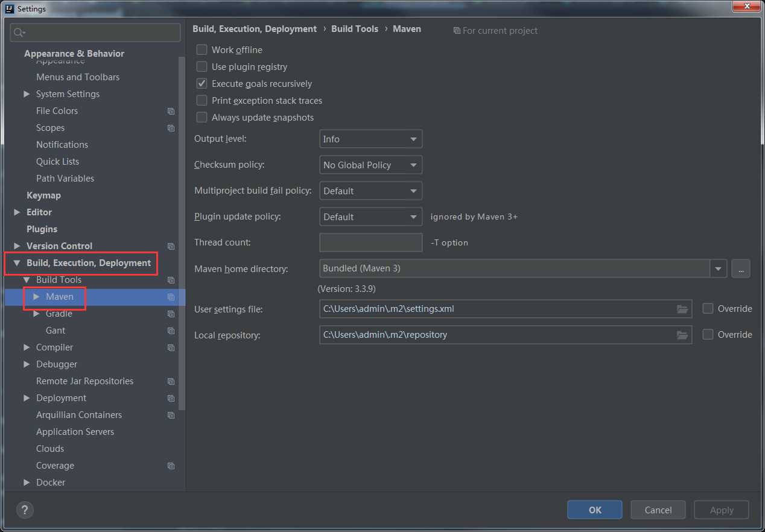Uncheck Execute goals recursively
Image resolution: width=765 pixels, height=532 pixels.
click(202, 83)
